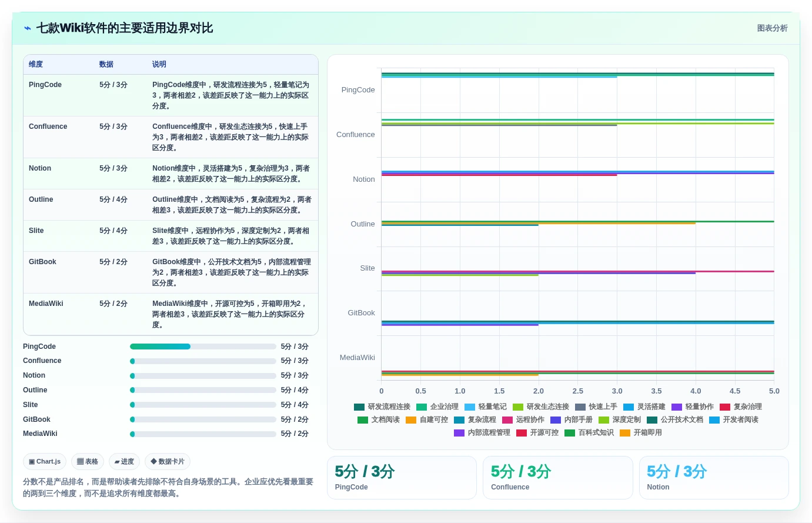Click the GitBook y-axis label in chart

pos(361,313)
